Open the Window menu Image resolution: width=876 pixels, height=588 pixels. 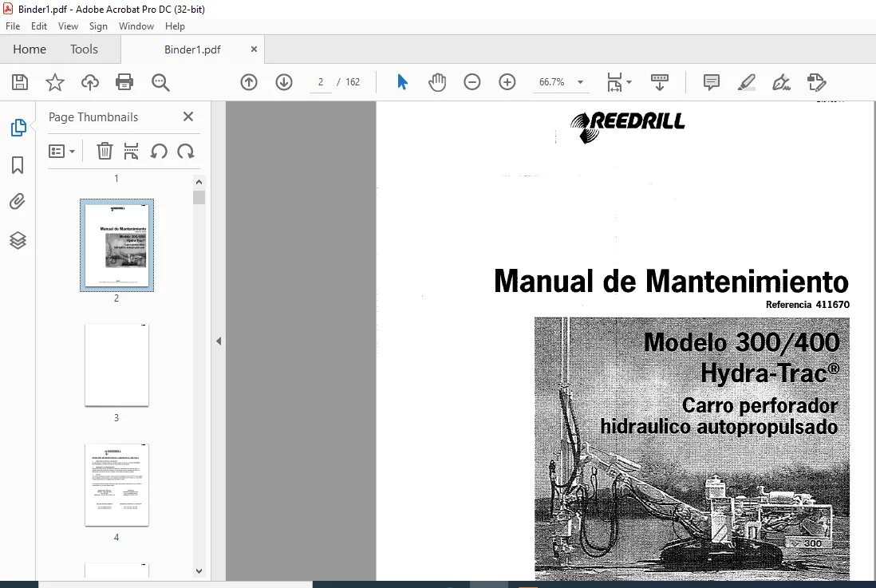(x=136, y=26)
